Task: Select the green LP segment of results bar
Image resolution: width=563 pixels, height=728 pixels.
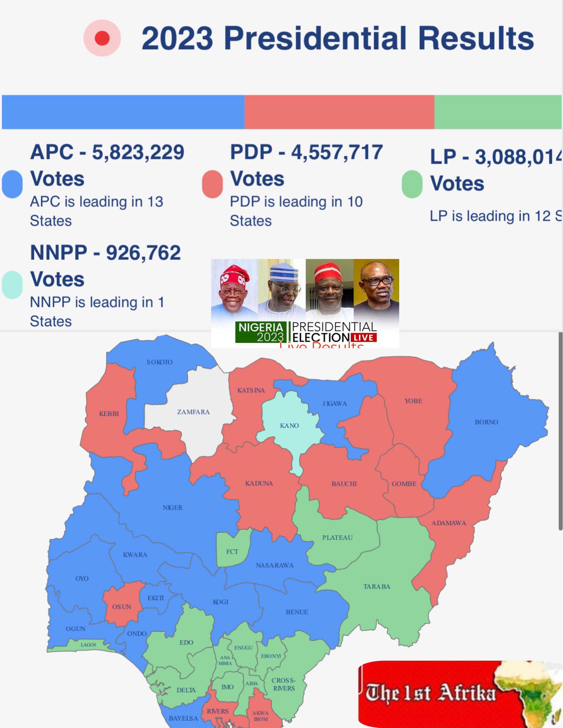Action: [498, 112]
